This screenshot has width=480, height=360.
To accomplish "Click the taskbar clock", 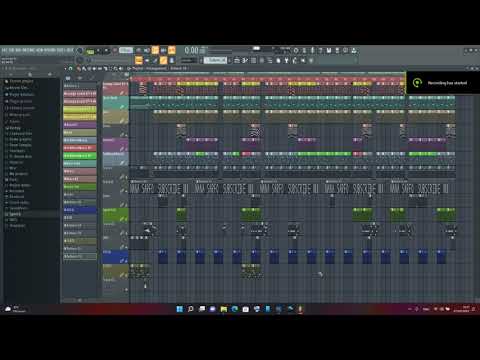I will coord(461,309).
